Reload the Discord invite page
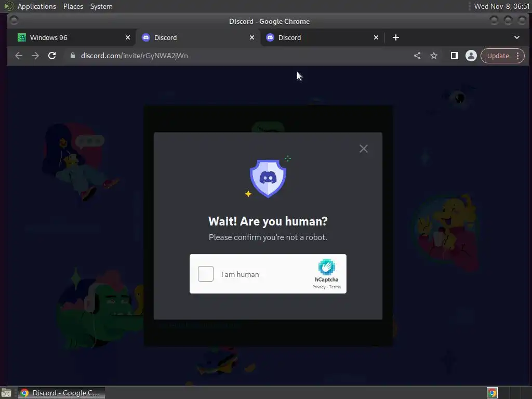 click(52, 56)
